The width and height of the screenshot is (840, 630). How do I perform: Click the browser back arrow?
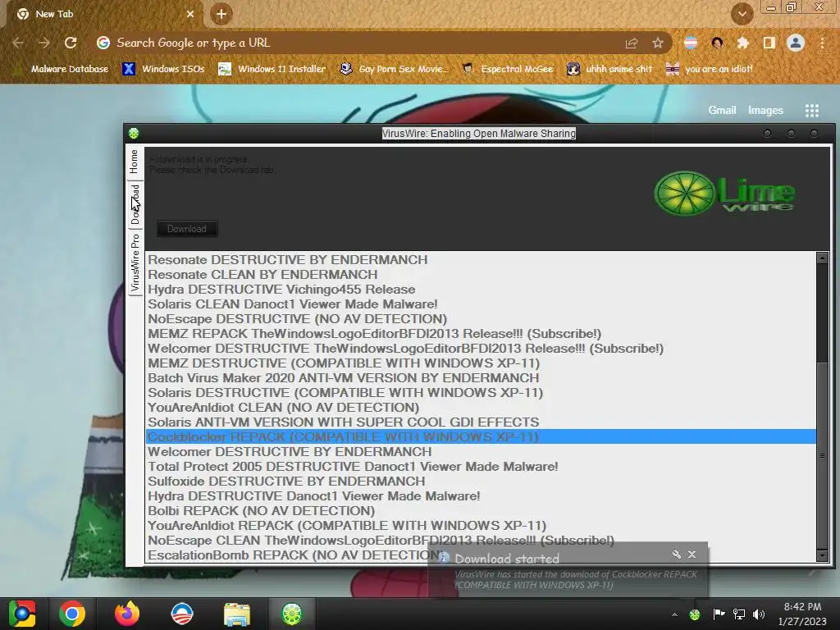(18, 43)
